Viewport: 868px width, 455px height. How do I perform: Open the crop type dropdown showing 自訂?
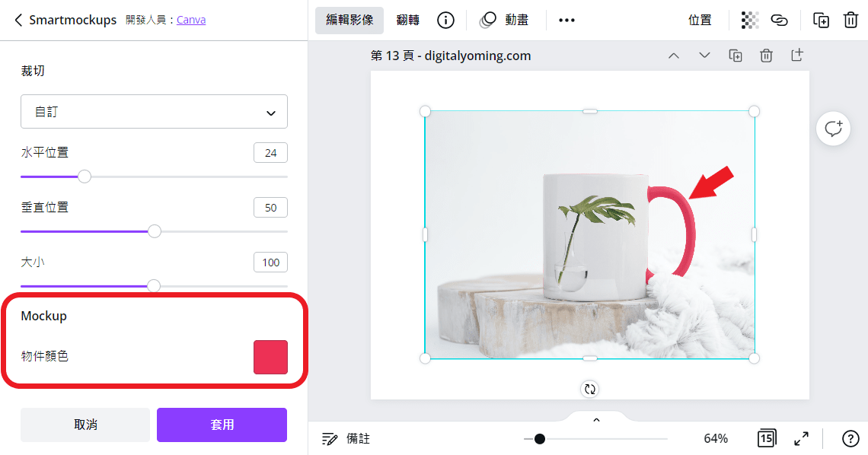(154, 111)
